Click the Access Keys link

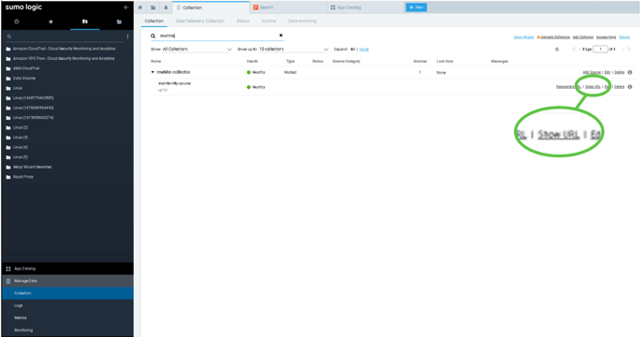[x=606, y=37]
